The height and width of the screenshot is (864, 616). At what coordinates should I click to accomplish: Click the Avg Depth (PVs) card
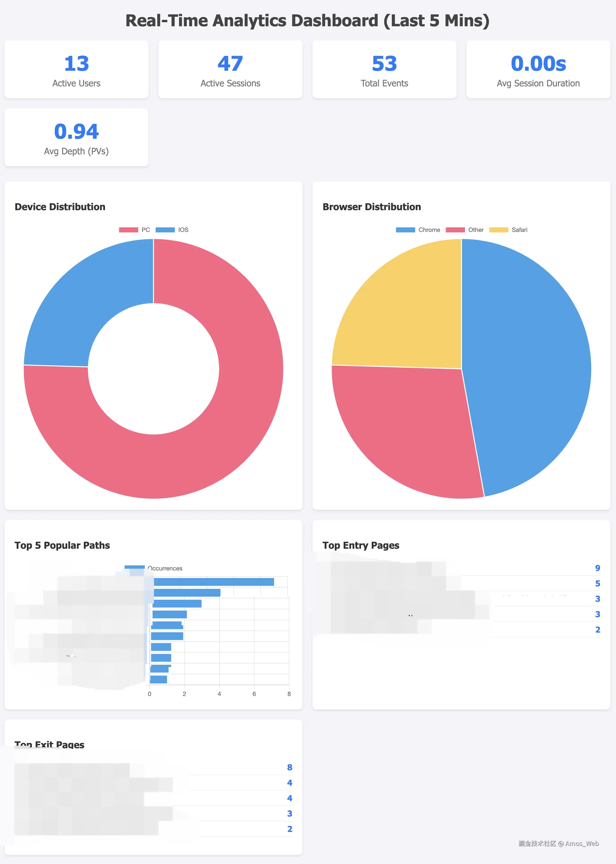(x=76, y=137)
